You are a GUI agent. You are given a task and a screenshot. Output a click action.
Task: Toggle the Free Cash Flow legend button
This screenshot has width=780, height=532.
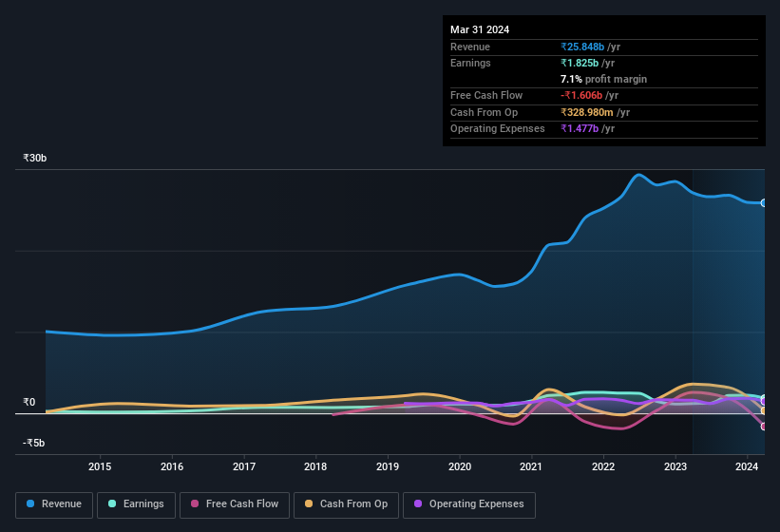(x=235, y=504)
